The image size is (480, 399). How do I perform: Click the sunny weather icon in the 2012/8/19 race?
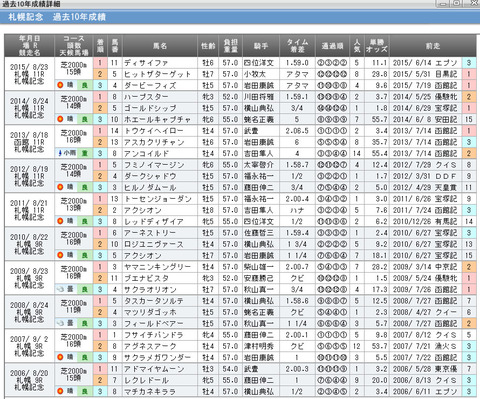60,187
